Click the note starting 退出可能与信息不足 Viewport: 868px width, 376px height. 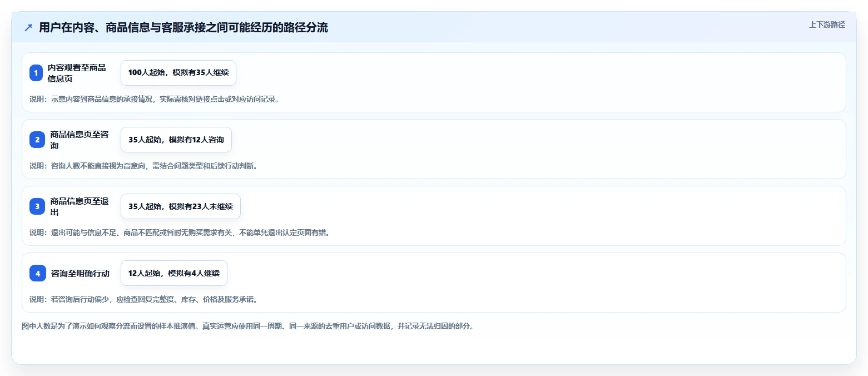click(180, 232)
